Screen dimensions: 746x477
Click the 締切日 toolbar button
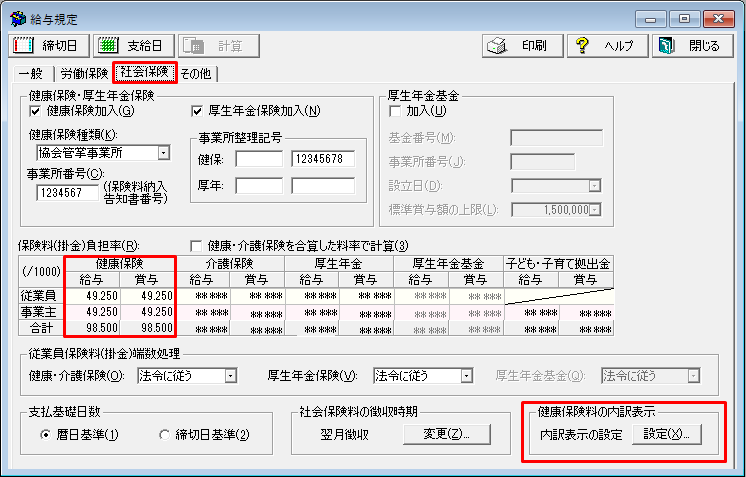point(48,46)
